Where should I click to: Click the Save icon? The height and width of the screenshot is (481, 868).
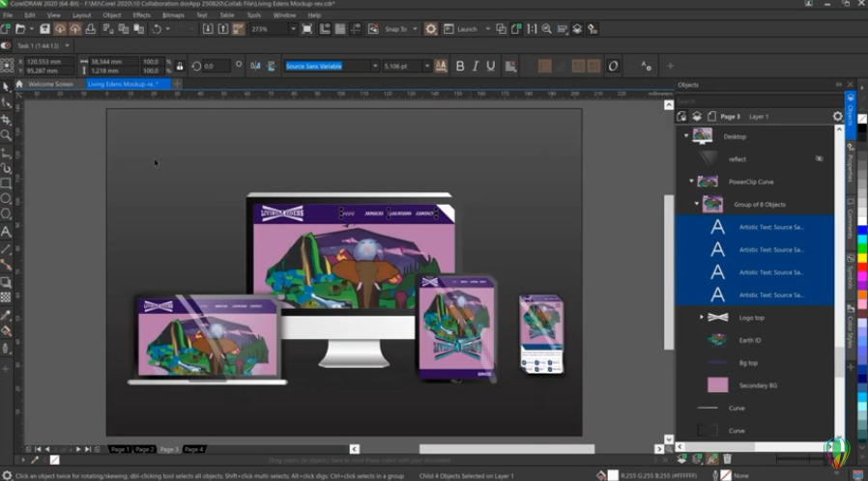coord(44,29)
